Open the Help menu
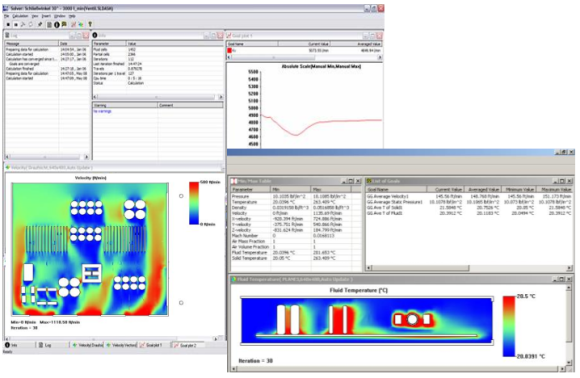 pos(72,16)
